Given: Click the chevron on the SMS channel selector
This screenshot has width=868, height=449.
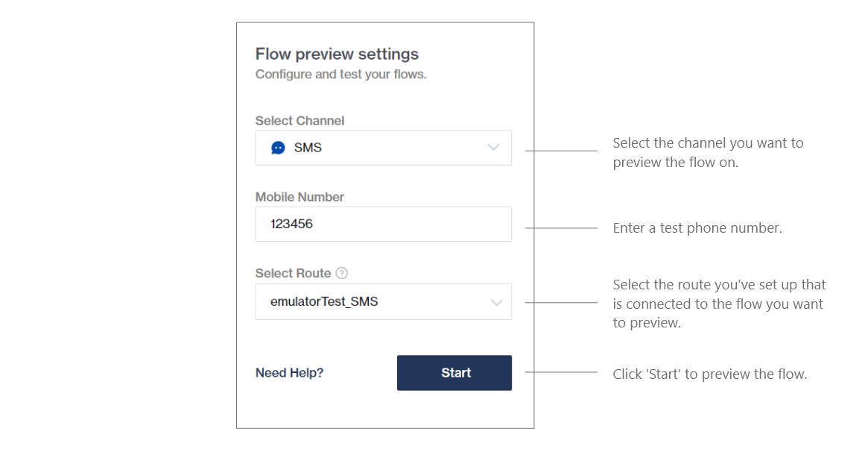Looking at the screenshot, I should coord(493,148).
